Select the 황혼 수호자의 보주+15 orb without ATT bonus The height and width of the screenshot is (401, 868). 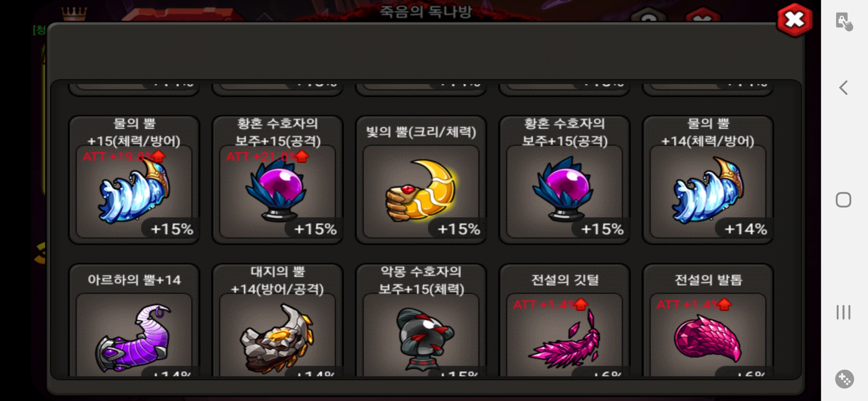coord(564,180)
